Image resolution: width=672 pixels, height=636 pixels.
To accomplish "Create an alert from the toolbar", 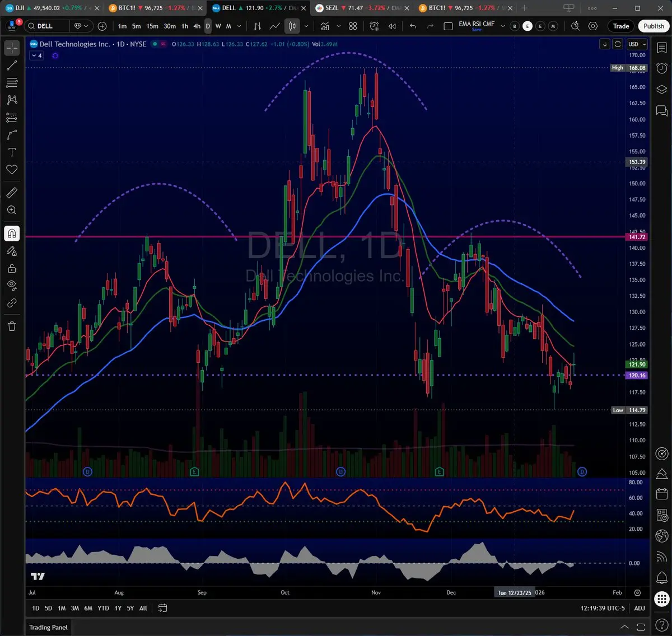I will (x=374, y=26).
